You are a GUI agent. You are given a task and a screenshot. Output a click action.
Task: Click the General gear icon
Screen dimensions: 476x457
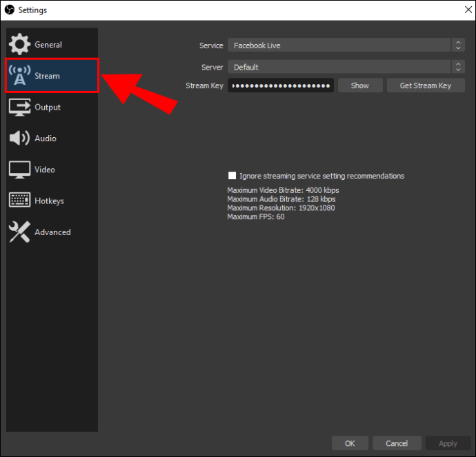click(x=19, y=44)
